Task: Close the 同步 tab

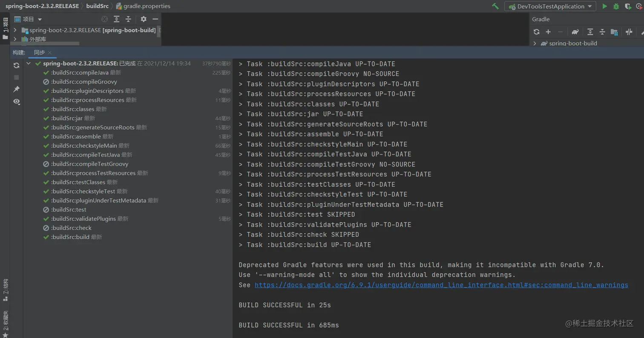Action: point(50,53)
